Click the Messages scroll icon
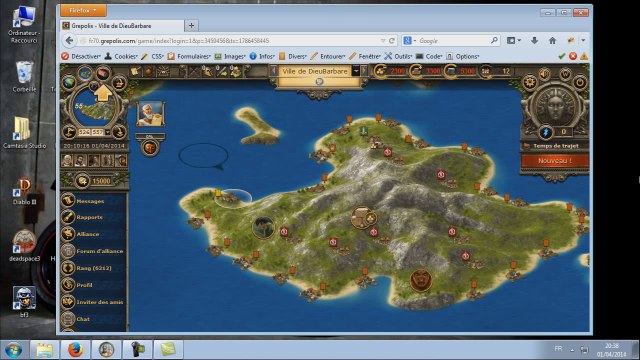640x360 pixels. click(68, 200)
